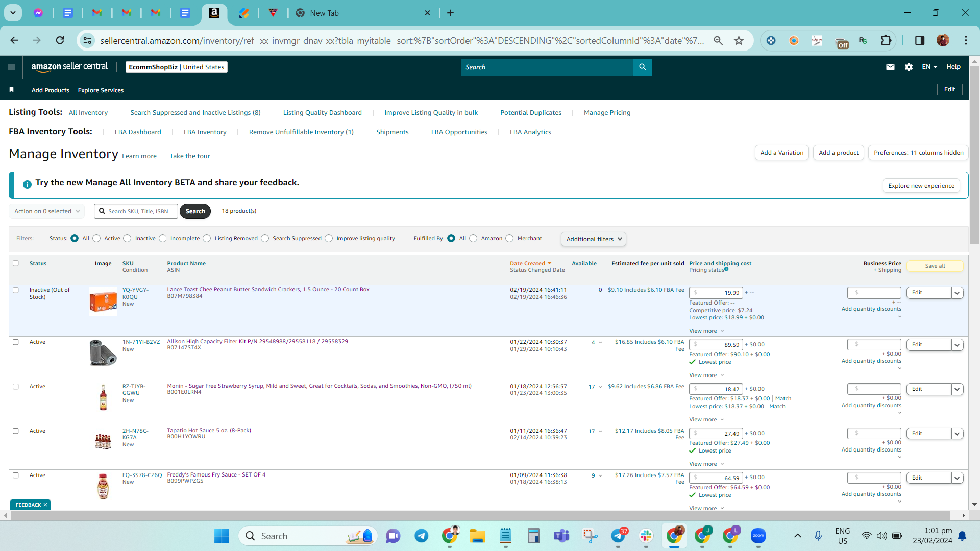Open the browser extensions puzzle icon

click(x=886, y=40)
